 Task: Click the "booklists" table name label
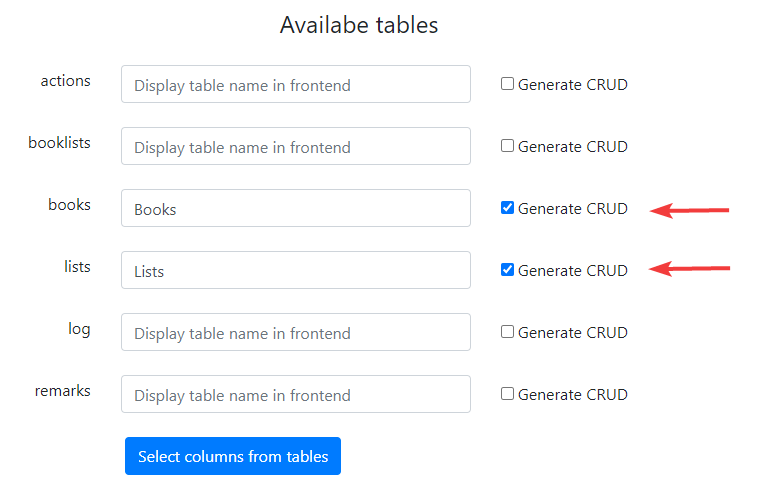(59, 143)
